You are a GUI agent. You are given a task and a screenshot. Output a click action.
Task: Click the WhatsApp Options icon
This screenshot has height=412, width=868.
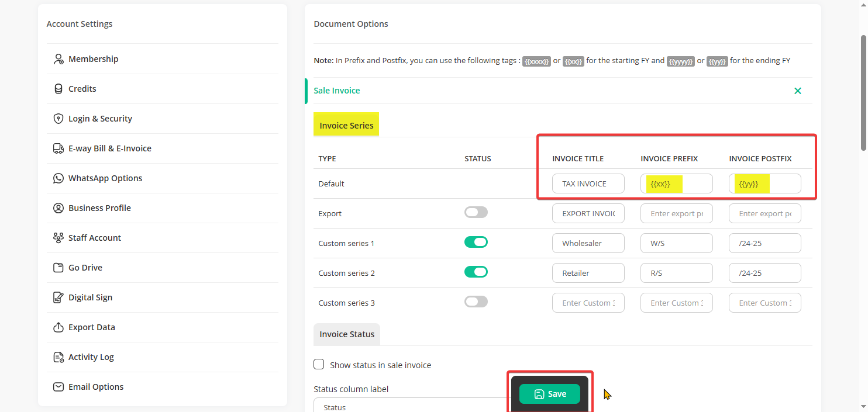click(x=58, y=178)
